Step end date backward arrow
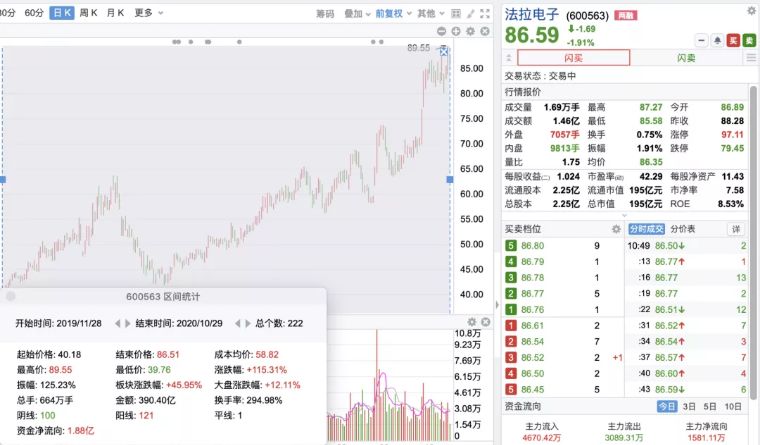 [x=238, y=323]
